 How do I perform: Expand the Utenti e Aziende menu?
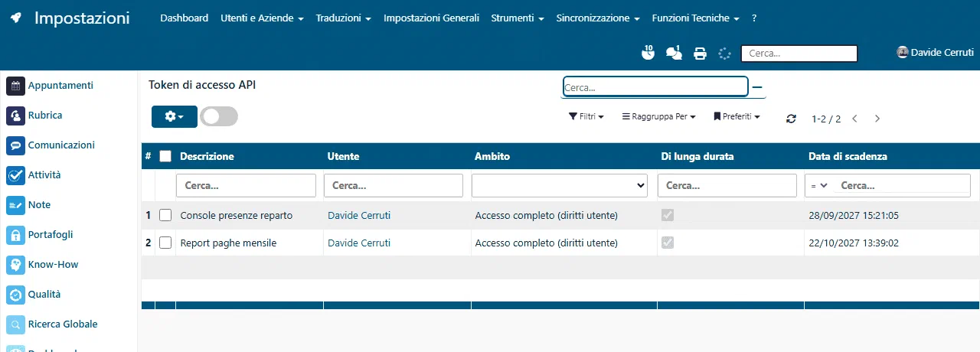(262, 18)
